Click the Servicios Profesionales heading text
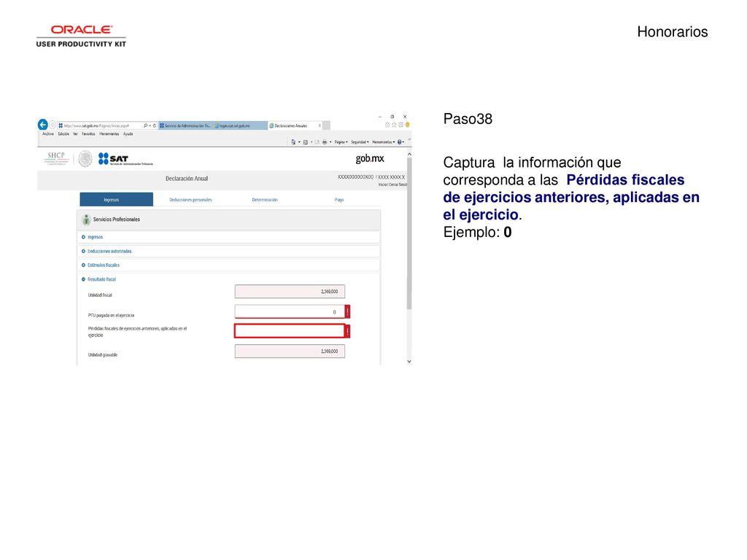 coord(116,219)
